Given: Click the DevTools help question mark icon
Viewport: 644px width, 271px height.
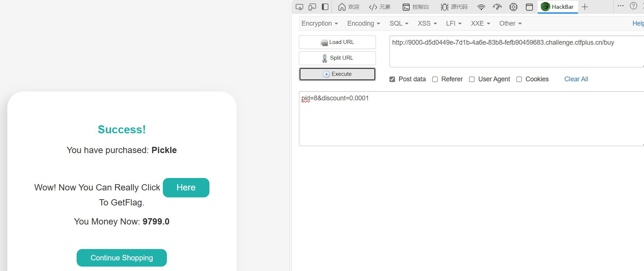Looking at the screenshot, I should tap(633, 6).
